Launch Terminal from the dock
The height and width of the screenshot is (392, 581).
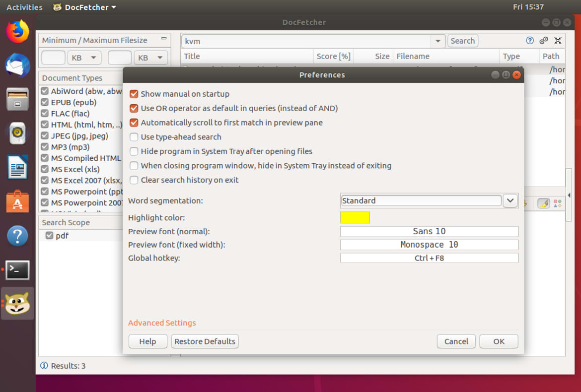[17, 270]
